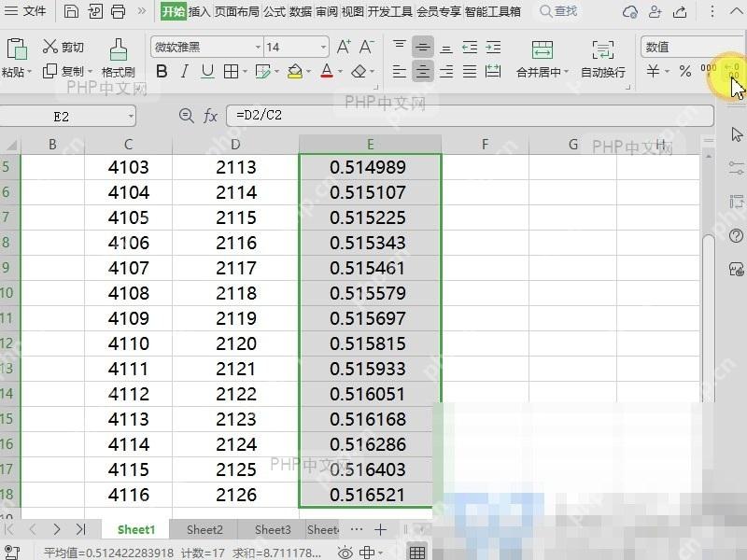Select column E header
The image size is (747, 560).
coord(370,145)
